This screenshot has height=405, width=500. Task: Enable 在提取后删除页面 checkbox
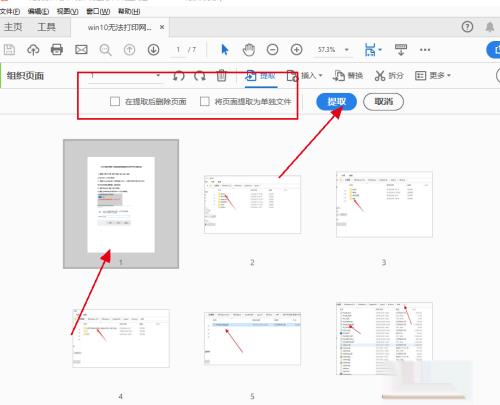115,101
